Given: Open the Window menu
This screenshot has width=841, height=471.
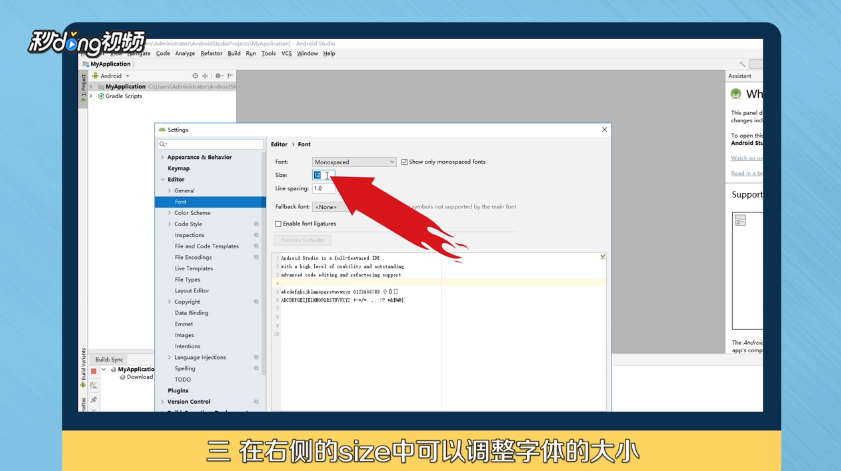Looking at the screenshot, I should [307, 54].
